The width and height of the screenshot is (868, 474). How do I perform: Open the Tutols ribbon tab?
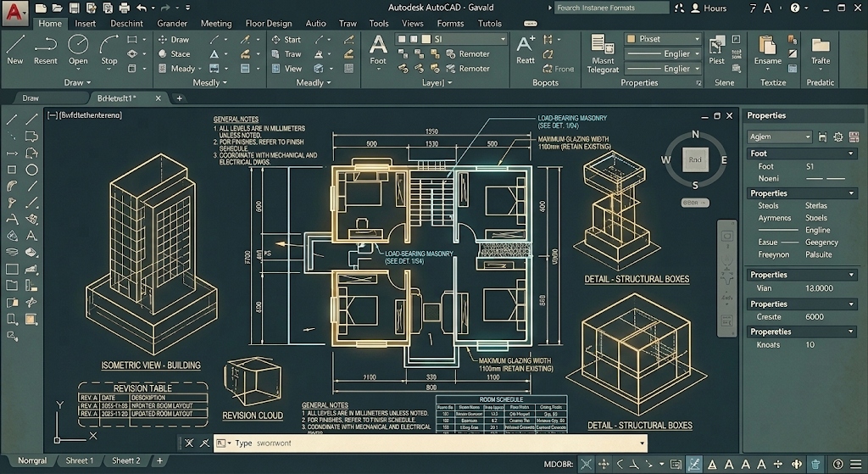[x=489, y=23]
